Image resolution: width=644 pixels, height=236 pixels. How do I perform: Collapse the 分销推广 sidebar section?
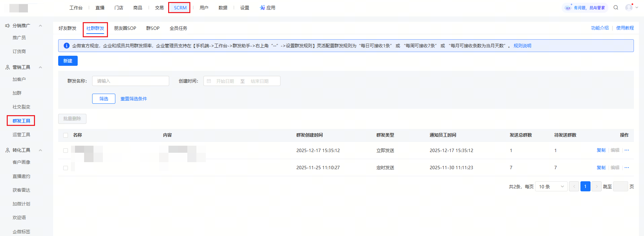[40, 26]
